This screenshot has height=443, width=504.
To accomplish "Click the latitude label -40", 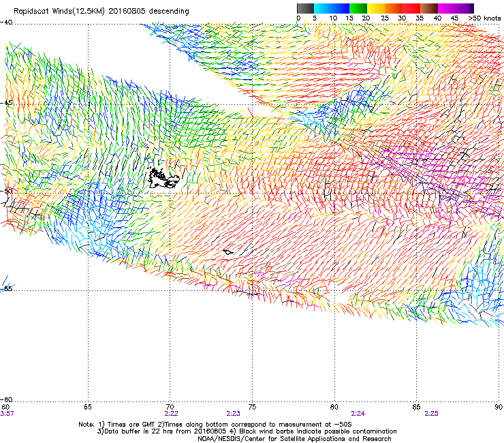I will 6,22.
